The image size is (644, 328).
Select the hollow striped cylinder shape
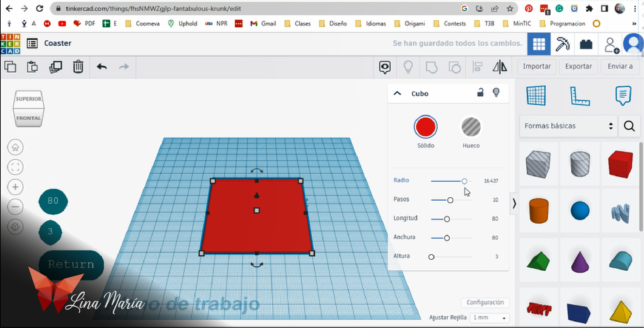point(580,164)
